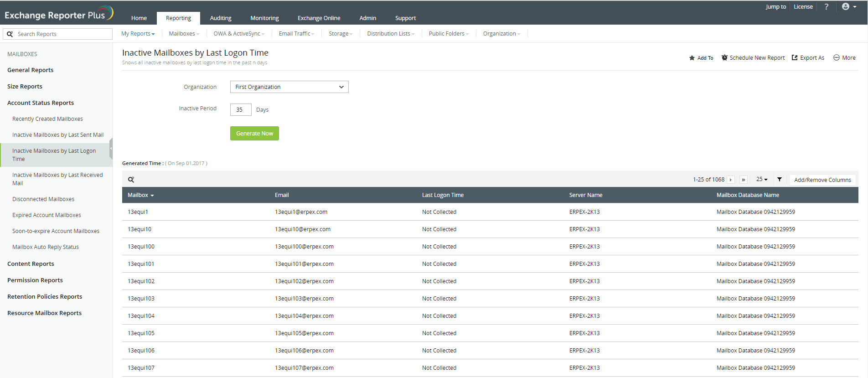
Task: Click the License link
Action: [803, 7]
